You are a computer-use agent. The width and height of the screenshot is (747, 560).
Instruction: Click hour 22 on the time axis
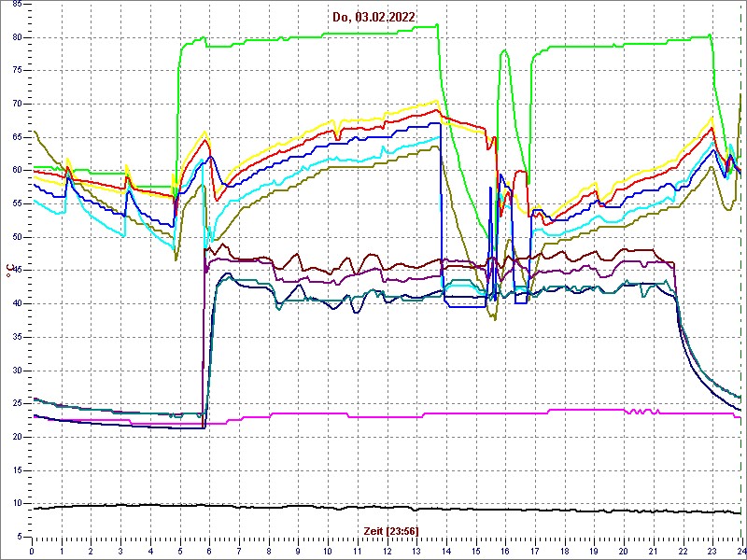pyautogui.click(x=684, y=549)
